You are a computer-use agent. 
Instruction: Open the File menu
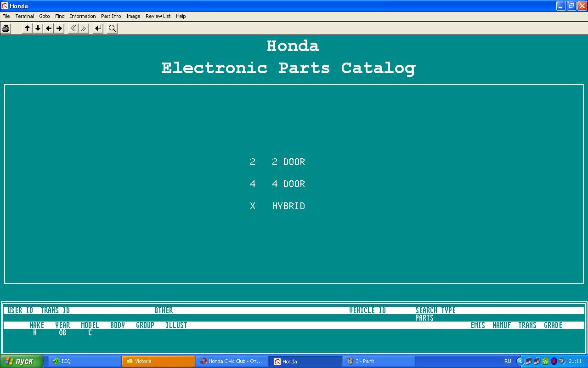(x=6, y=16)
